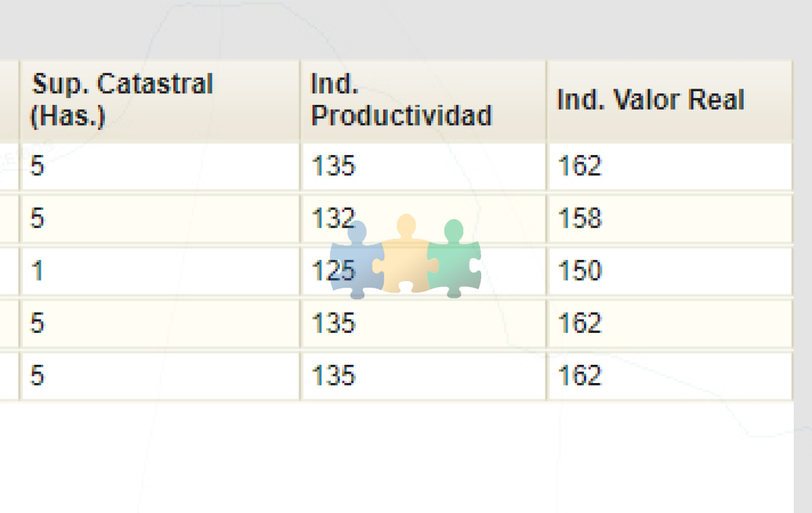The width and height of the screenshot is (812, 513).
Task: Click the Ind. Valor Real column header
Action: [670, 101]
